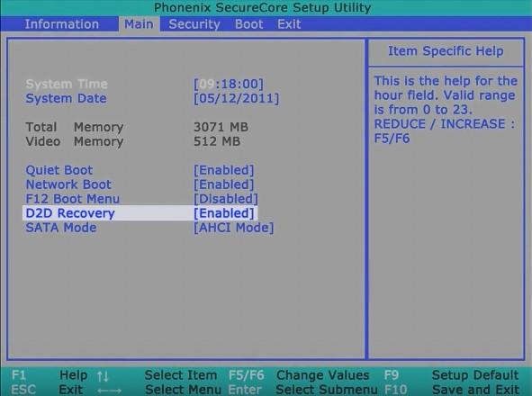Click the F5/F6 Change Values hint
This screenshot has height=396, width=532.
[299, 375]
